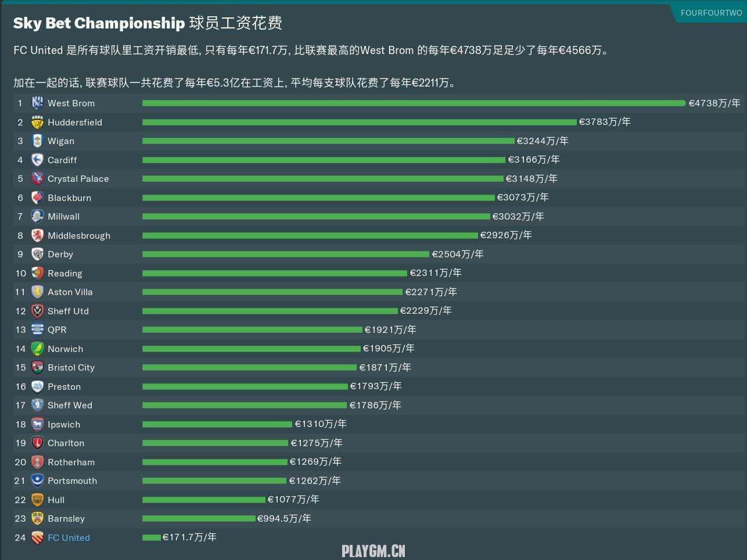Select the Aston Villa team name
747x560 pixels.
[70, 292]
